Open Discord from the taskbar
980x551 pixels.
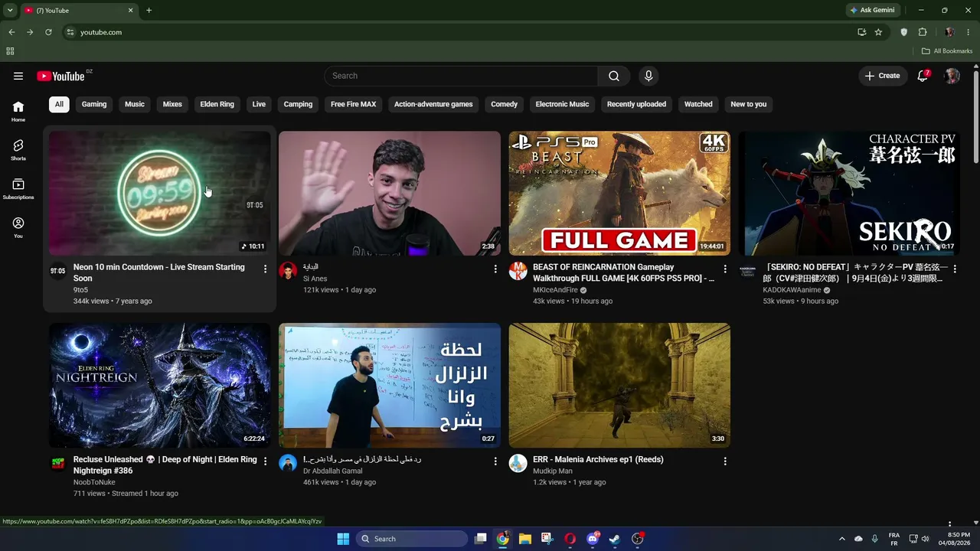(593, 539)
